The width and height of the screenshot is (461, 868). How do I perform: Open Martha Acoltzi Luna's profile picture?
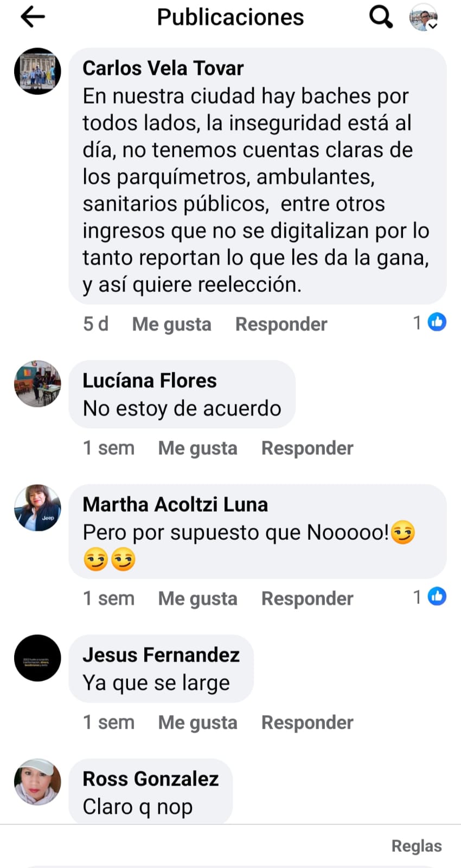pyautogui.click(x=37, y=508)
